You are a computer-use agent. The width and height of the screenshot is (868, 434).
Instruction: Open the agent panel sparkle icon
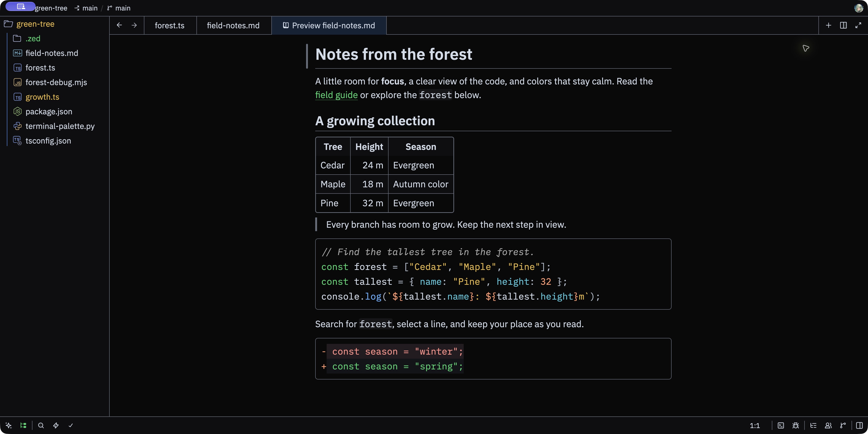pyautogui.click(x=9, y=425)
